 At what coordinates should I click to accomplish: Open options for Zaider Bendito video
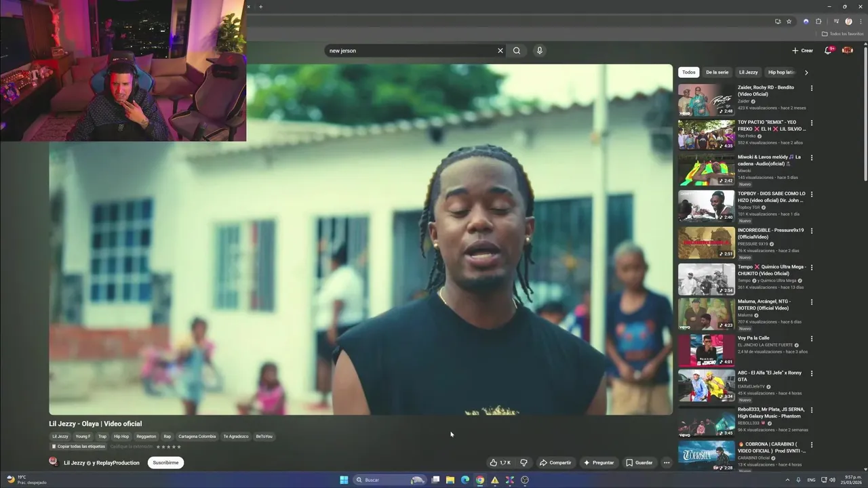click(x=812, y=88)
